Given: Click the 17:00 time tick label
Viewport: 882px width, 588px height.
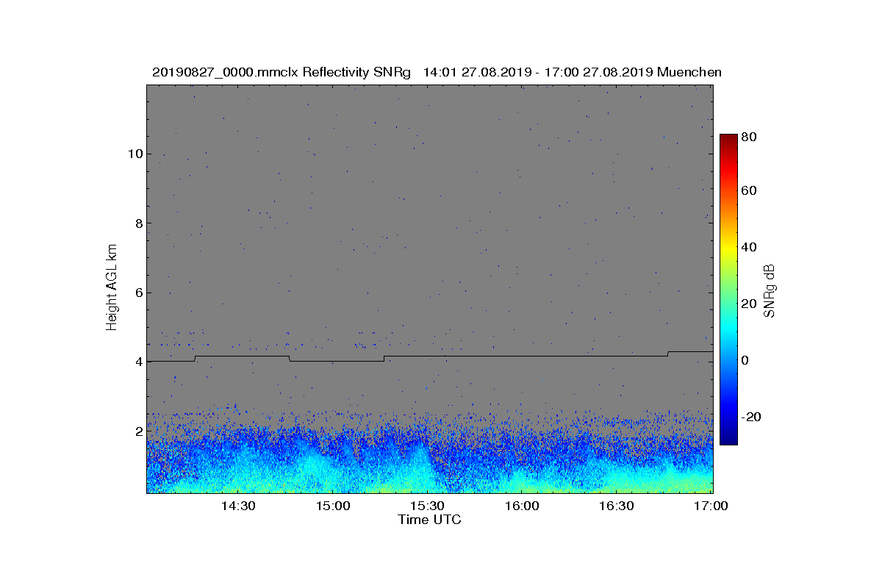Looking at the screenshot, I should tap(711, 506).
